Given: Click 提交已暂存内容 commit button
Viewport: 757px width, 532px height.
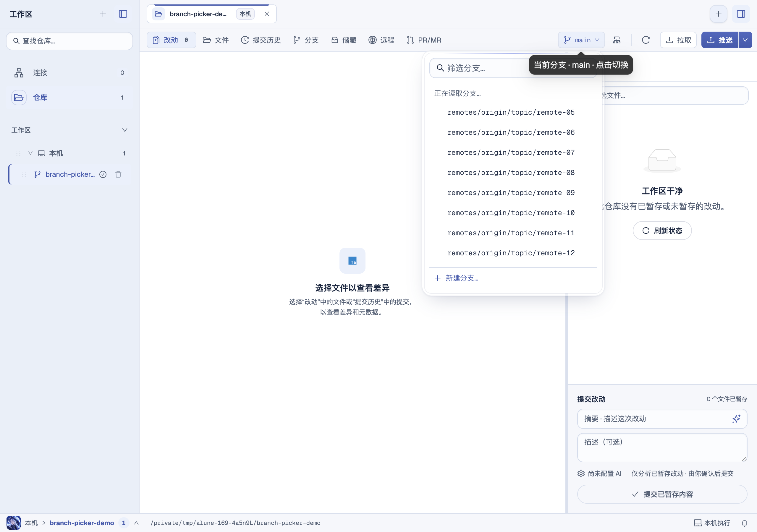Looking at the screenshot, I should [x=662, y=494].
